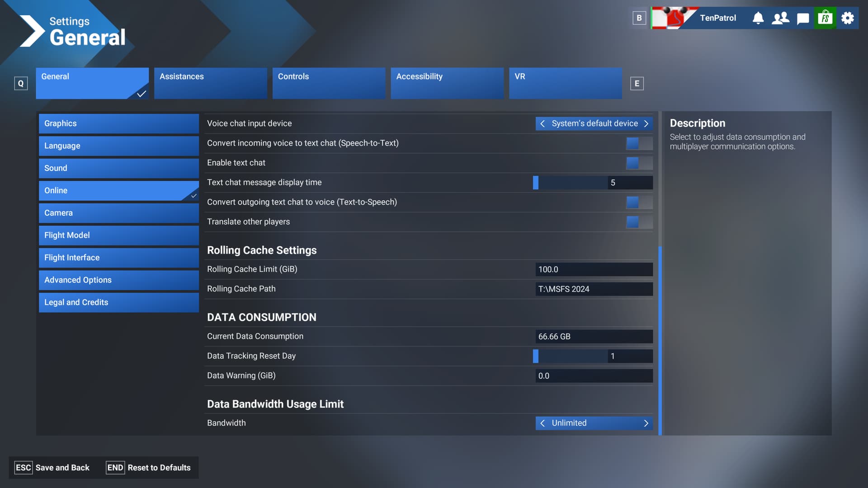Click Save and Back button
Screen dimensions: 868x488
[x=52, y=468]
